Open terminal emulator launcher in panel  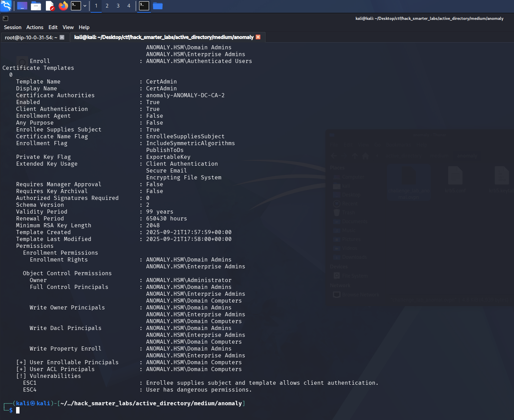click(76, 6)
